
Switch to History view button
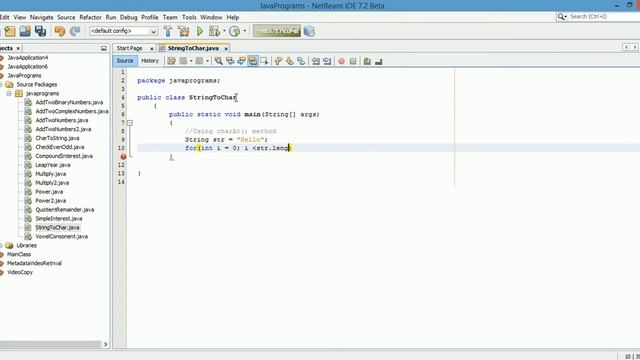point(150,61)
